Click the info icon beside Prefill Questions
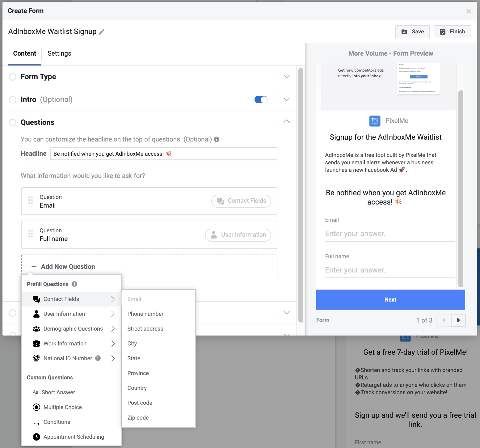The height and width of the screenshot is (448, 480). point(74,284)
